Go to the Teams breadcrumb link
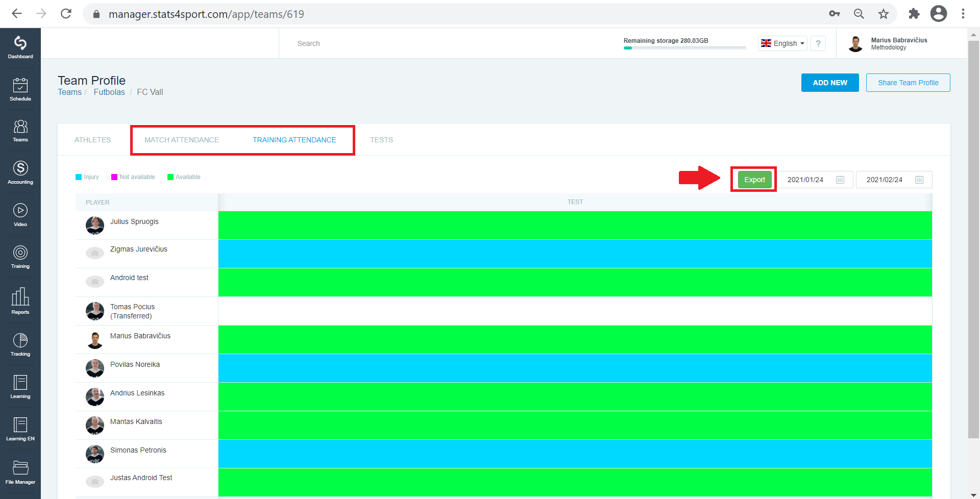This screenshot has height=499, width=980. click(69, 92)
